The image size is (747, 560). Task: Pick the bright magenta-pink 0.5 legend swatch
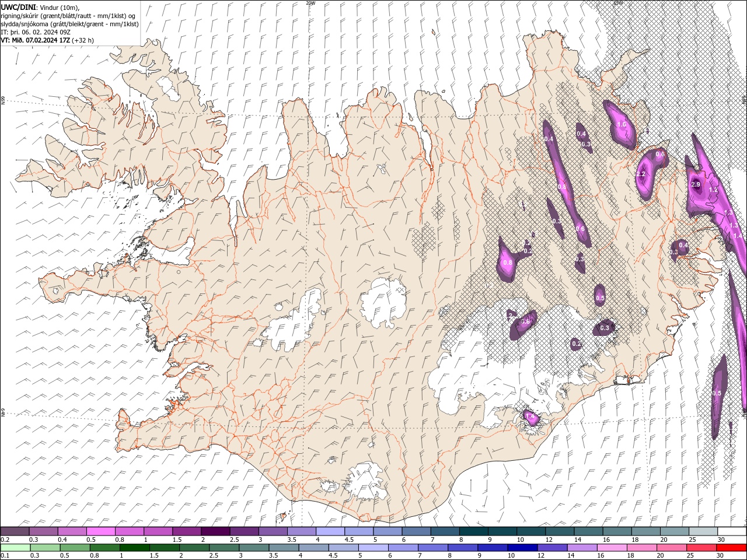pyautogui.click(x=100, y=531)
